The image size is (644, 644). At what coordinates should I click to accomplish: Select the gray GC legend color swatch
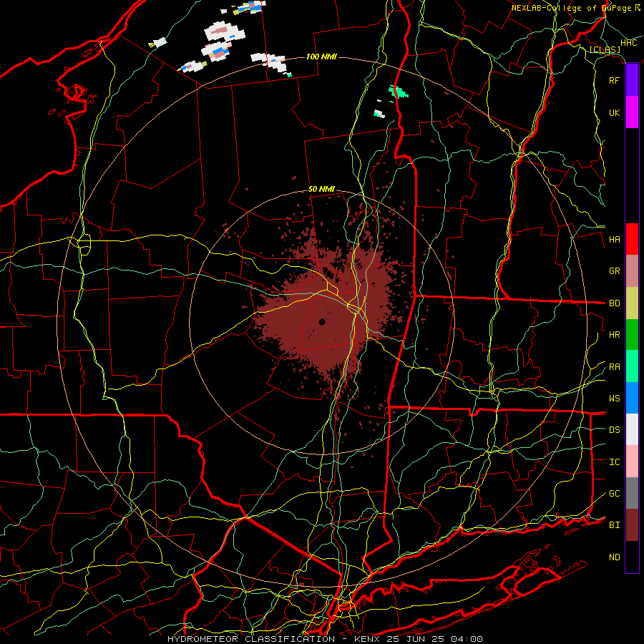pyautogui.click(x=632, y=493)
